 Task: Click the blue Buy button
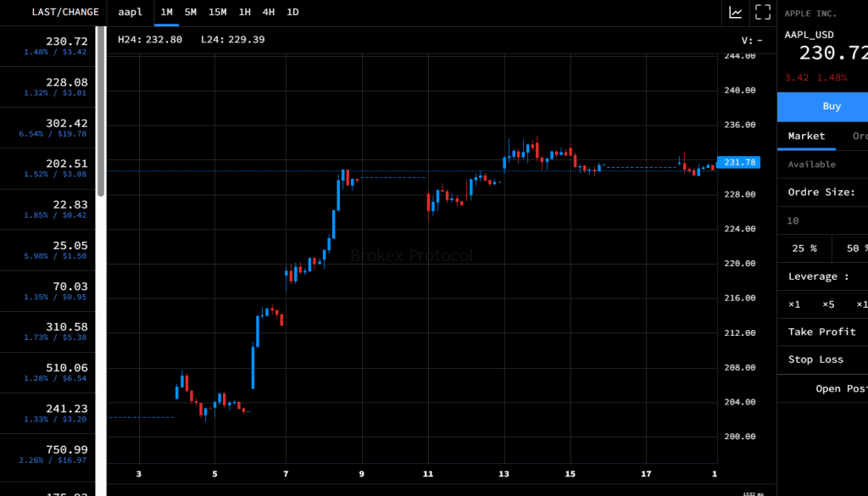pos(822,106)
